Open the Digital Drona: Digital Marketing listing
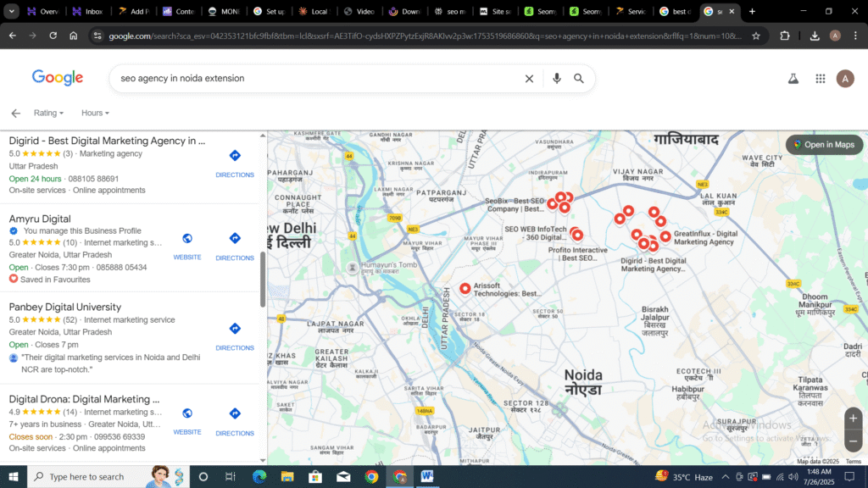The width and height of the screenshot is (868, 488). [84, 399]
